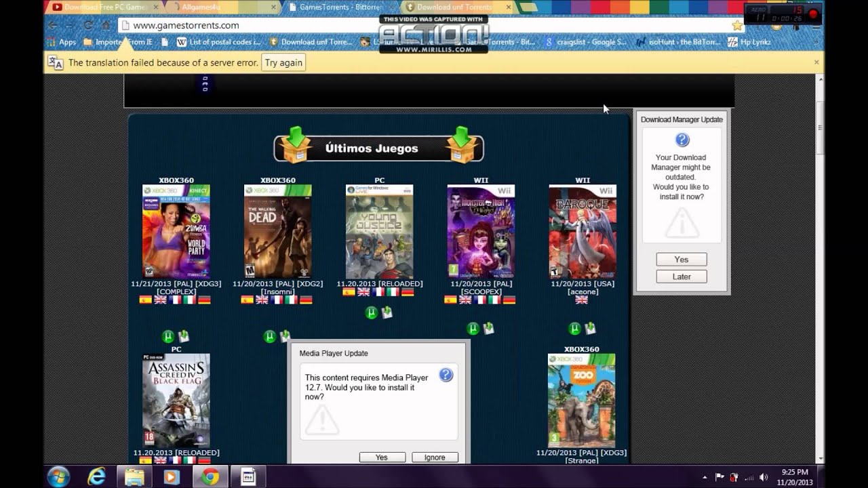The image size is (868, 488).
Task: Click Ignore in Media Player Update
Action: [x=435, y=457]
